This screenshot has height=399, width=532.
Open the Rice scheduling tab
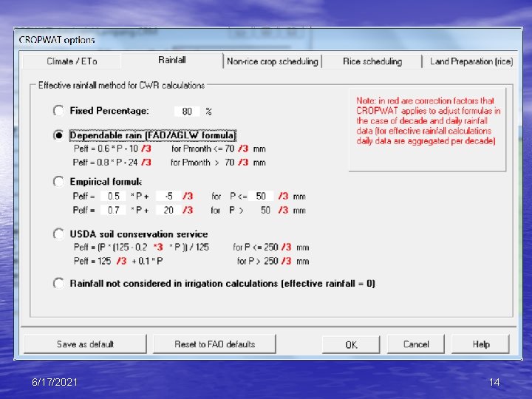[x=372, y=61]
